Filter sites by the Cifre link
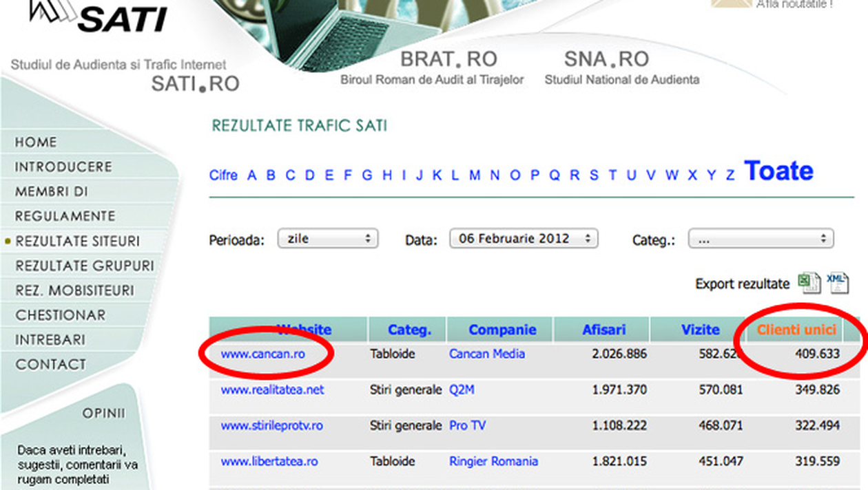Image resolution: width=868 pixels, height=490 pixels. 223,175
